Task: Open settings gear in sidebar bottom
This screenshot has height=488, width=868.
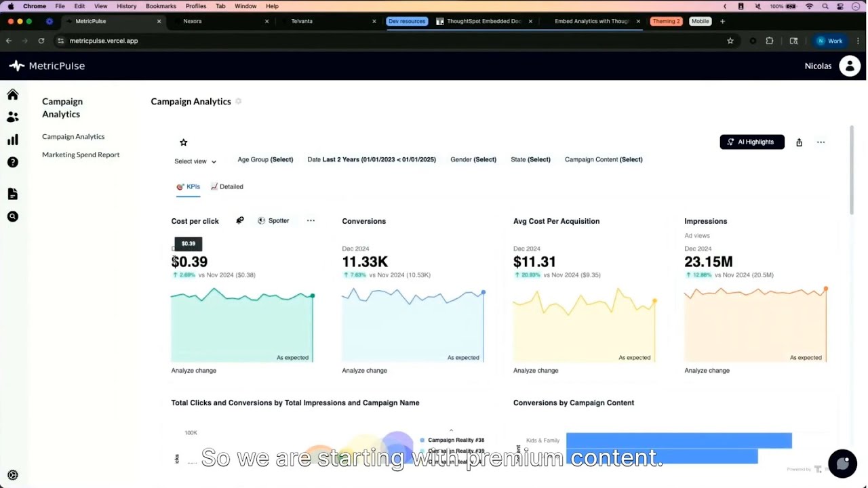Action: click(x=12, y=475)
